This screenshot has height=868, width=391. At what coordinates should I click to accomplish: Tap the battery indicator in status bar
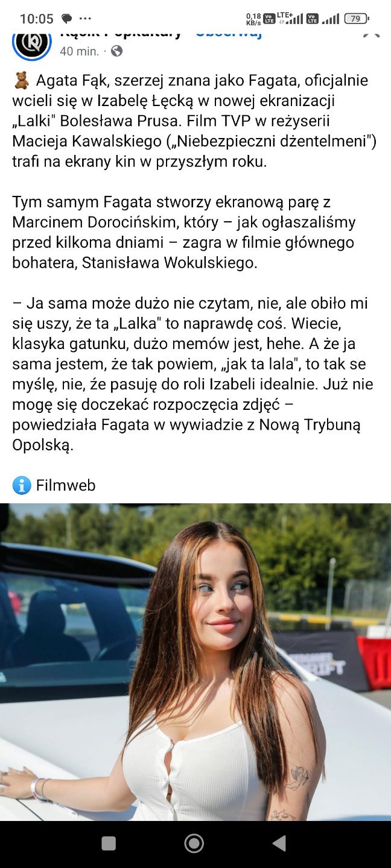pos(357,19)
